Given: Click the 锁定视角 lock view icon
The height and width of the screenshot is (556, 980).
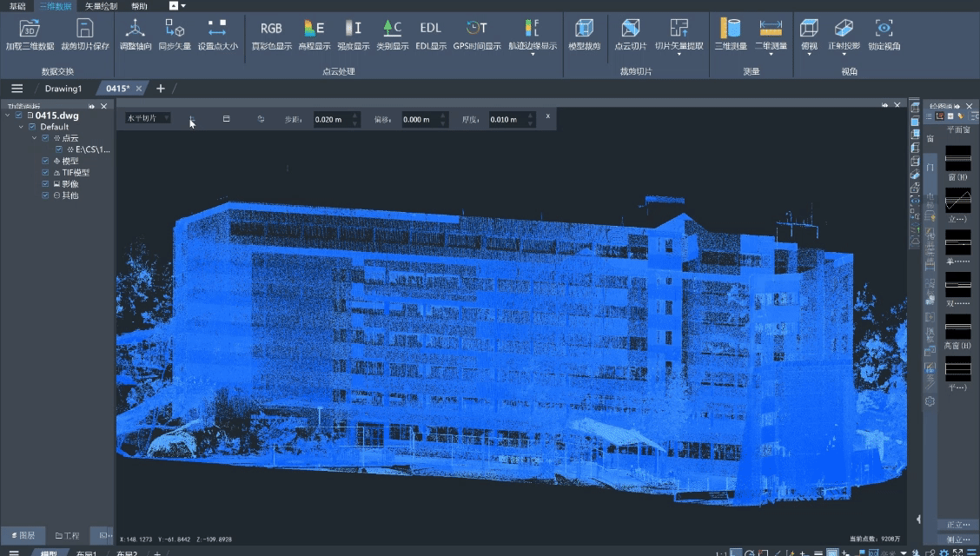Looking at the screenshot, I should pyautogui.click(x=884, y=29).
